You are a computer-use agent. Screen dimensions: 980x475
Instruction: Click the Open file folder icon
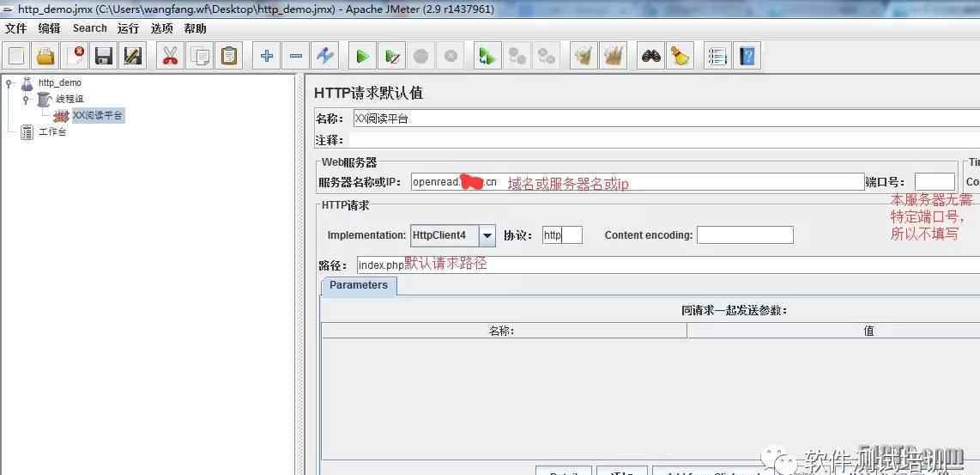tap(45, 57)
